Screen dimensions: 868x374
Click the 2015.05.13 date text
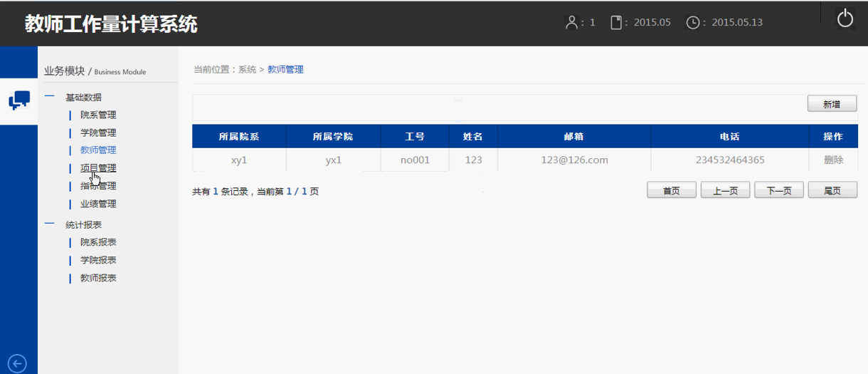click(737, 22)
